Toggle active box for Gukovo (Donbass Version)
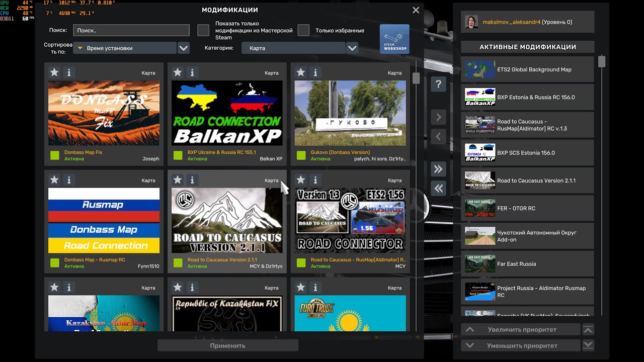 click(301, 155)
